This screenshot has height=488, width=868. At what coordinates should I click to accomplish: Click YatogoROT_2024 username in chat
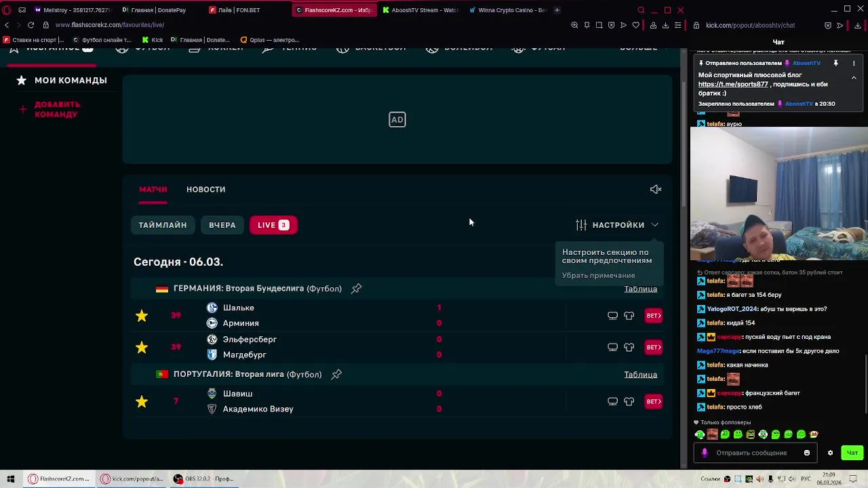732,309
